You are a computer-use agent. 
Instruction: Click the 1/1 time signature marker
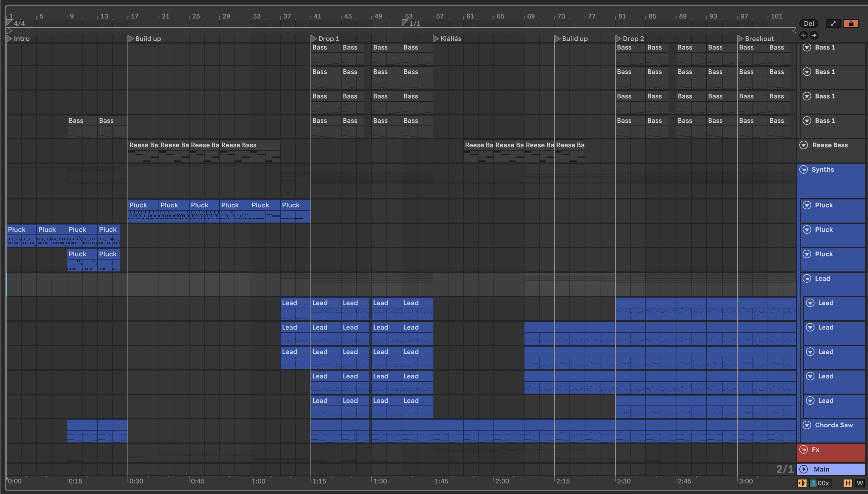pyautogui.click(x=405, y=23)
